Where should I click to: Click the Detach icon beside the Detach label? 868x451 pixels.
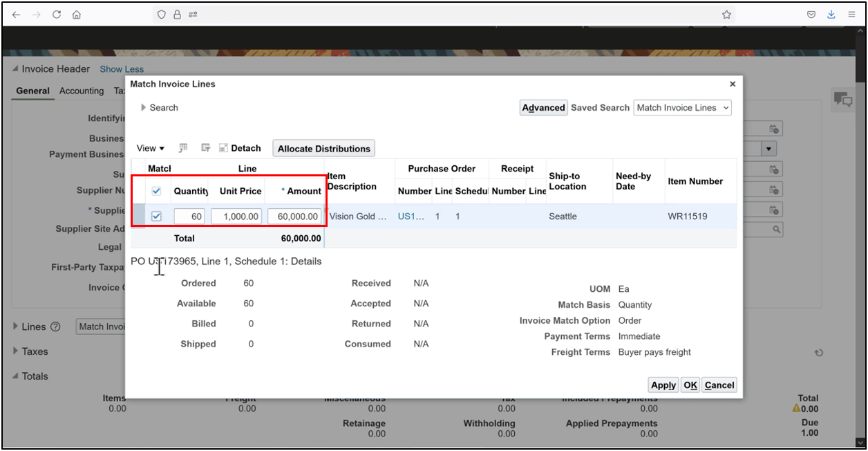(x=223, y=147)
